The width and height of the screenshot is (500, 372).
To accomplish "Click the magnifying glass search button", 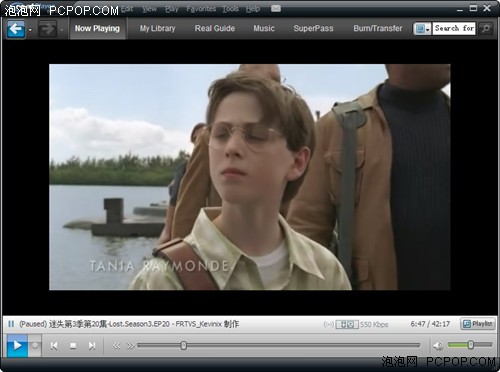I will pos(486,29).
